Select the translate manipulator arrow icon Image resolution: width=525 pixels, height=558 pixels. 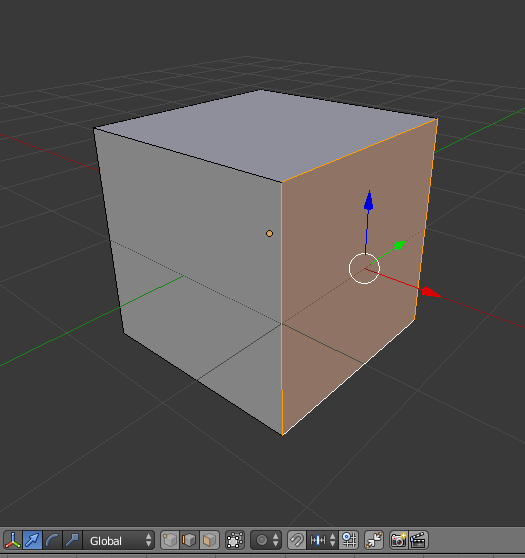(x=32, y=540)
